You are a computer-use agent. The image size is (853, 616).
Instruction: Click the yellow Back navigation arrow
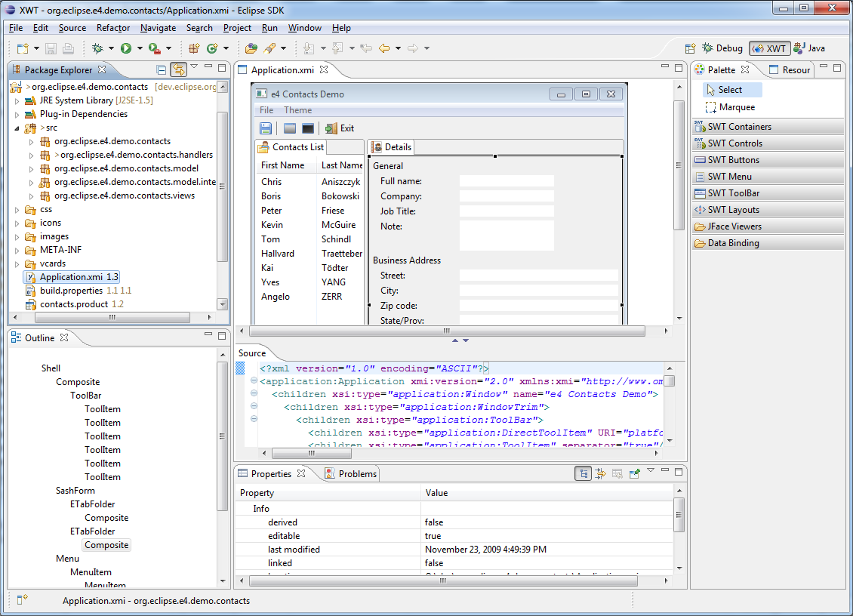pos(384,48)
